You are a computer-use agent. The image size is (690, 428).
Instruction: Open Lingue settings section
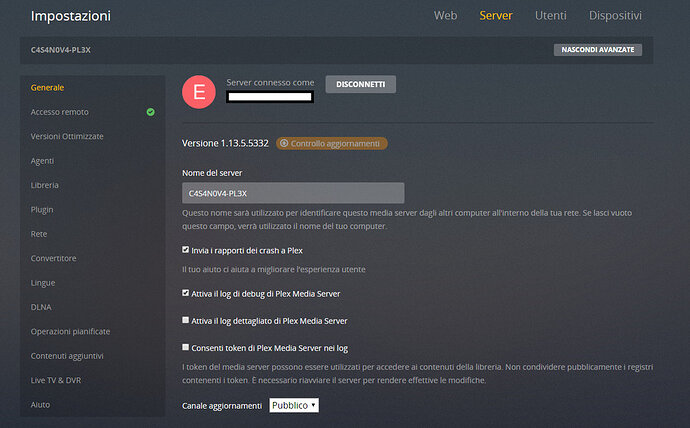coord(43,283)
